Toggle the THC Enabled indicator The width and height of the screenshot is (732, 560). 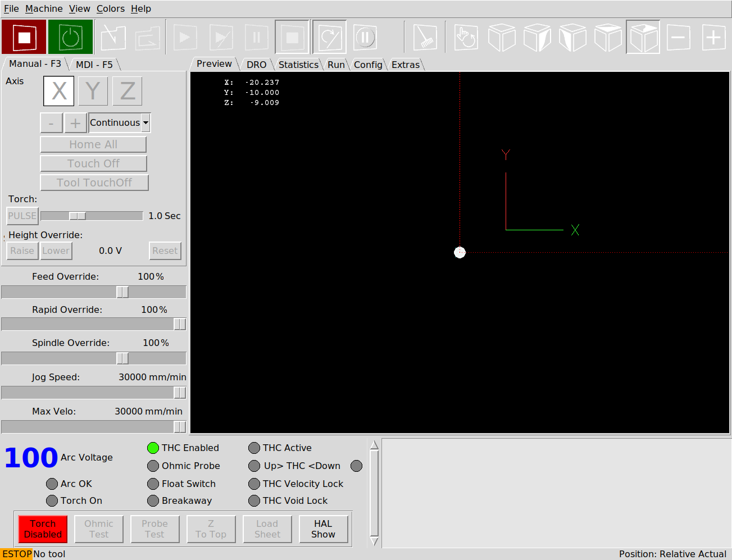pyautogui.click(x=153, y=448)
